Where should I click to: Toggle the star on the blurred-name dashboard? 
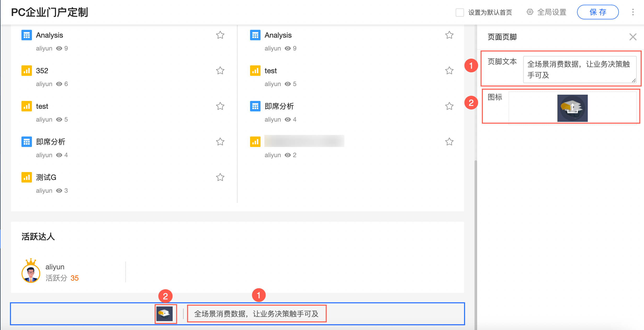click(x=449, y=142)
